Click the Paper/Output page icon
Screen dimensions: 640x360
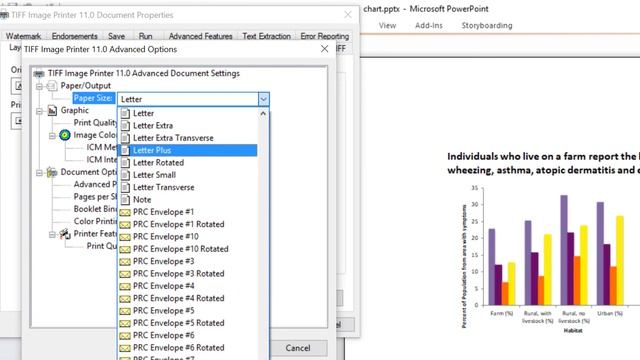(x=52, y=86)
